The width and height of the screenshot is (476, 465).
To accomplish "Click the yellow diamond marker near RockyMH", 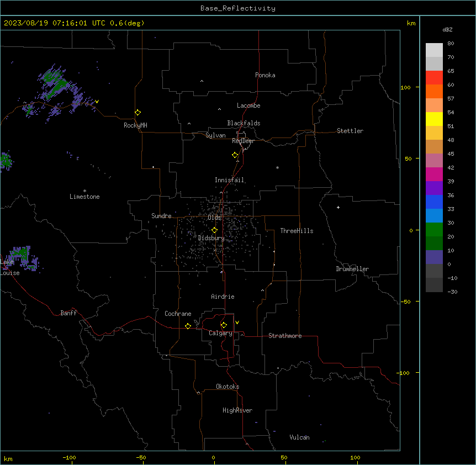I will click(x=138, y=113).
